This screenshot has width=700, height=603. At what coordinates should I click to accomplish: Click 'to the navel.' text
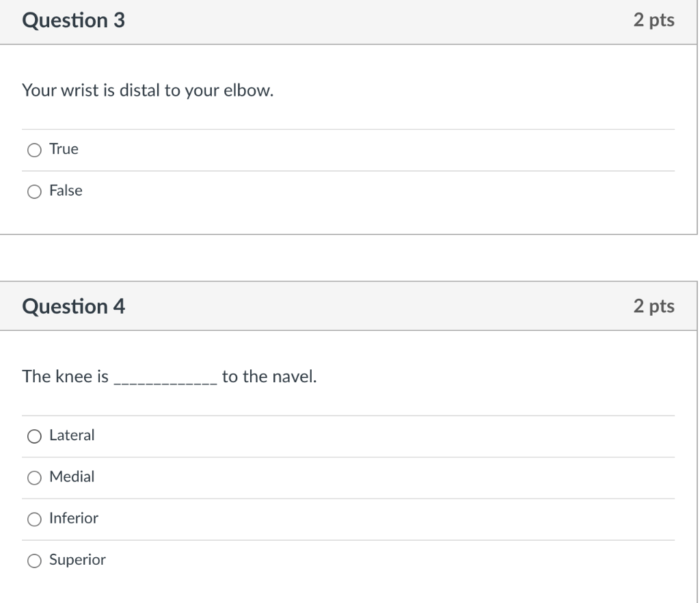click(269, 376)
